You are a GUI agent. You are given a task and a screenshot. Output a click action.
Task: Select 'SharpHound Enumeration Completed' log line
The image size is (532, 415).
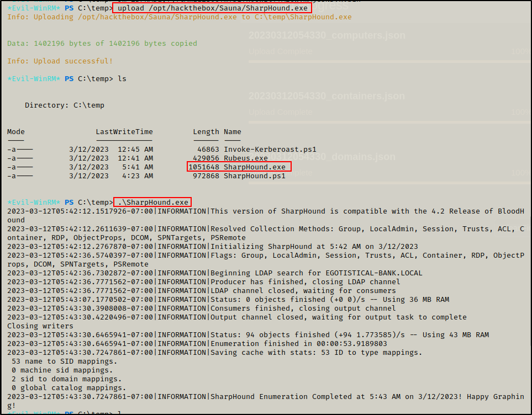coord(266,401)
